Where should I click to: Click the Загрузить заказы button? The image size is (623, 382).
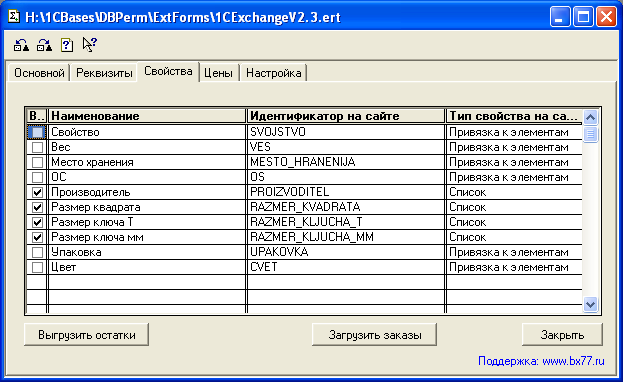point(375,335)
